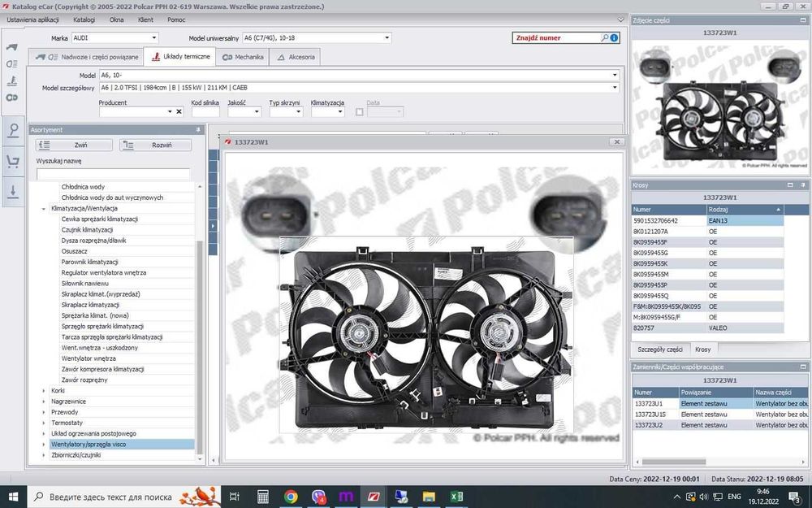The width and height of the screenshot is (812, 508).
Task: Toggle the Data checkbox
Action: (x=360, y=112)
